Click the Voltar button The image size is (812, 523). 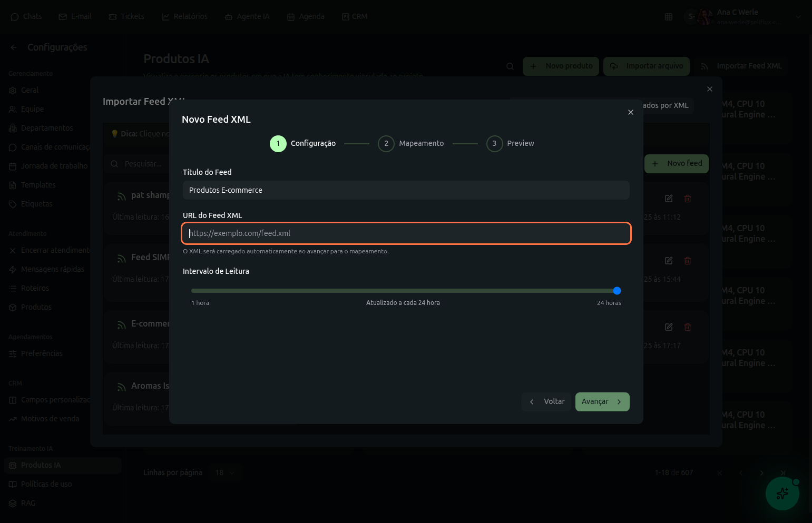[x=546, y=402]
